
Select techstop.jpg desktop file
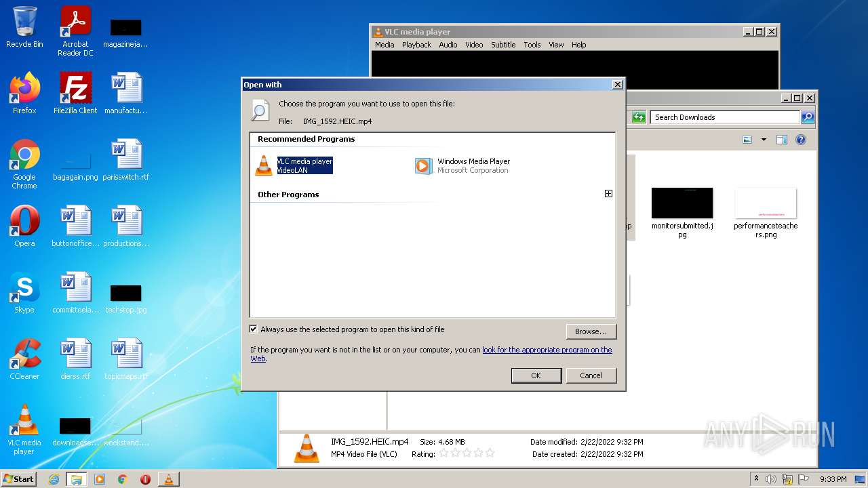[126, 299]
